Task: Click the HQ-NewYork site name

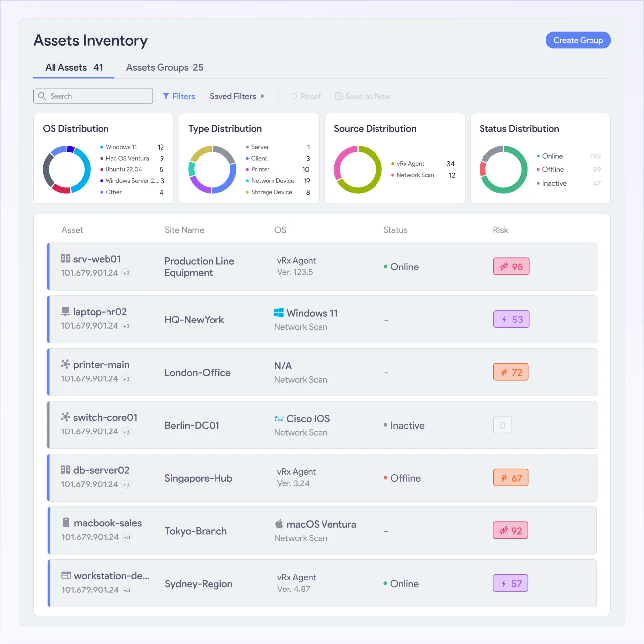Action: (x=194, y=320)
